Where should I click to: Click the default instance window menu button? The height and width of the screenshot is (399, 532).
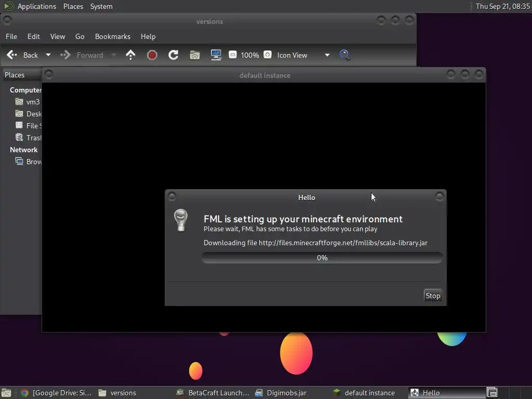click(49, 74)
